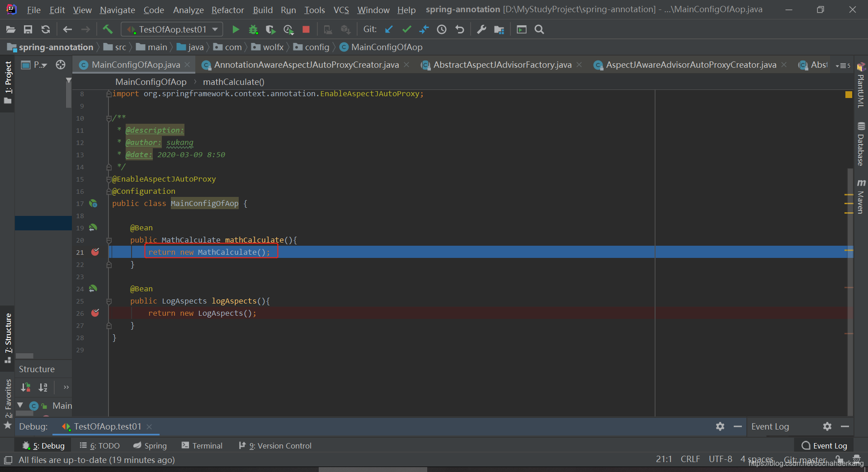Change file encoding UTF-8 in status bar
868x472 pixels.
(720, 459)
